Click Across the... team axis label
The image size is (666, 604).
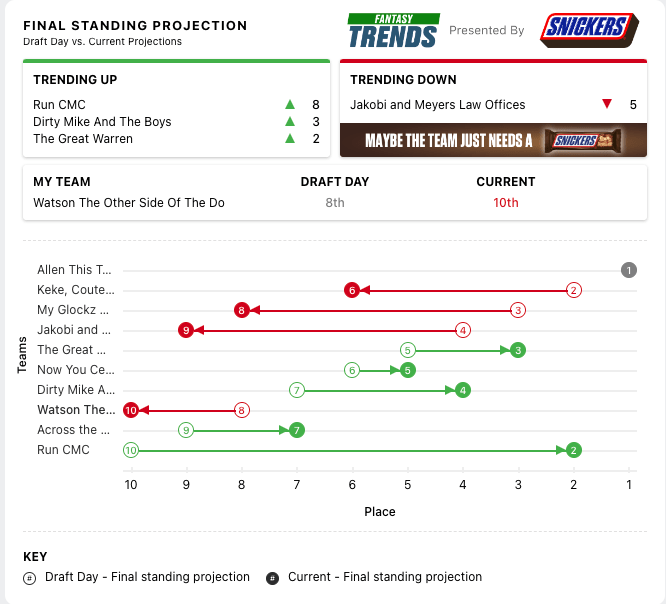(x=77, y=430)
